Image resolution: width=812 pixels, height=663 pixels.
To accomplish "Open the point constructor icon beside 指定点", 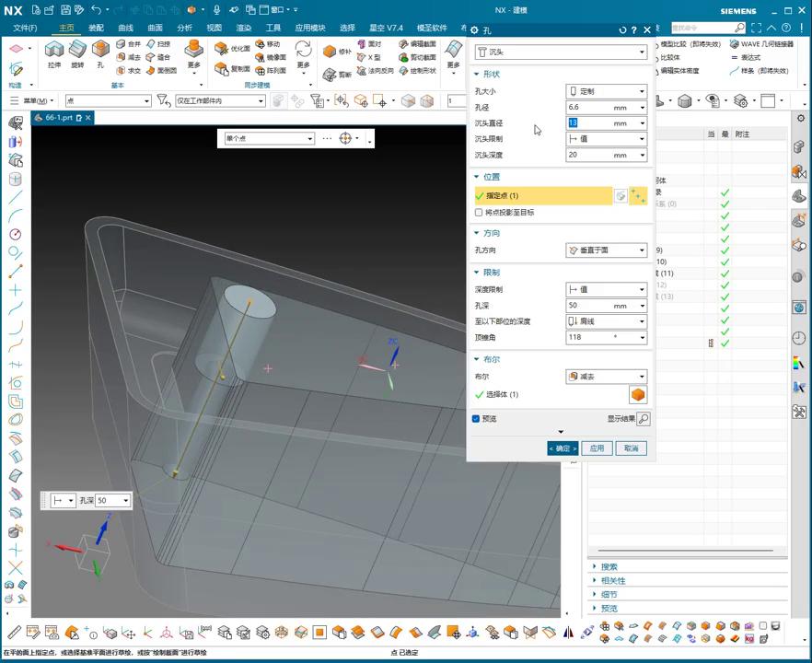I will (621, 196).
